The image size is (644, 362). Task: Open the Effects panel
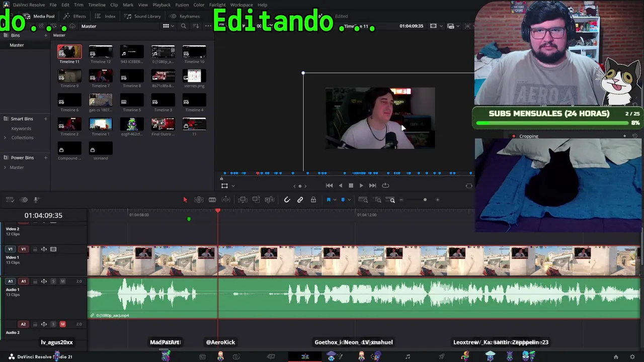pyautogui.click(x=75, y=16)
